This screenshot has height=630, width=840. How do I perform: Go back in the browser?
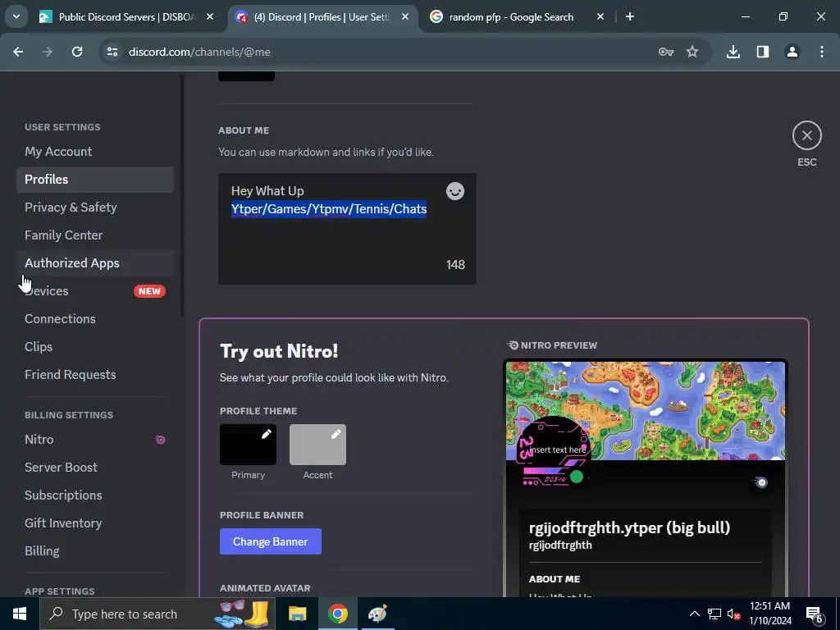coord(18,52)
